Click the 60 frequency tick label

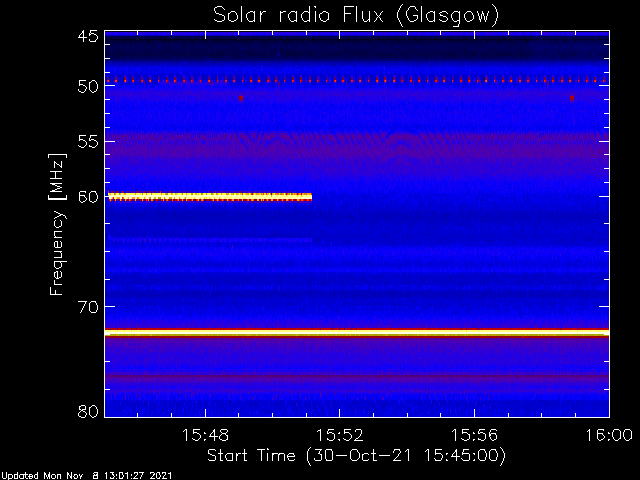tap(88, 197)
